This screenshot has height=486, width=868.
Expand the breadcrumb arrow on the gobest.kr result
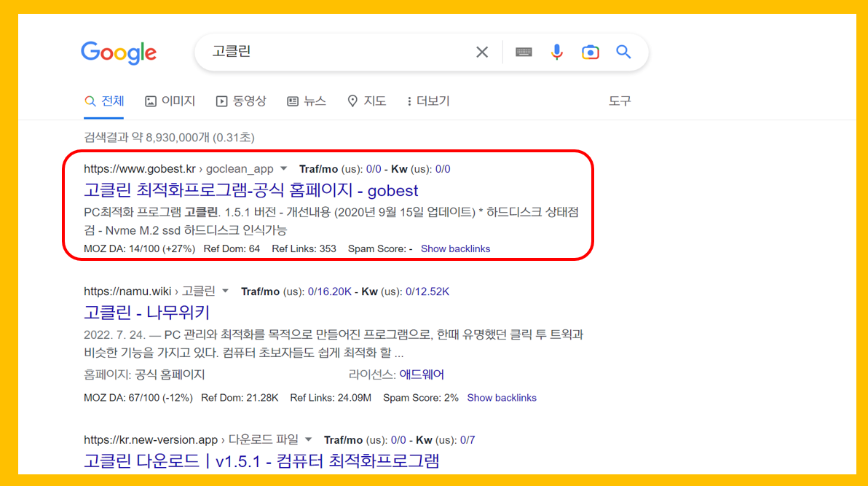tap(284, 168)
